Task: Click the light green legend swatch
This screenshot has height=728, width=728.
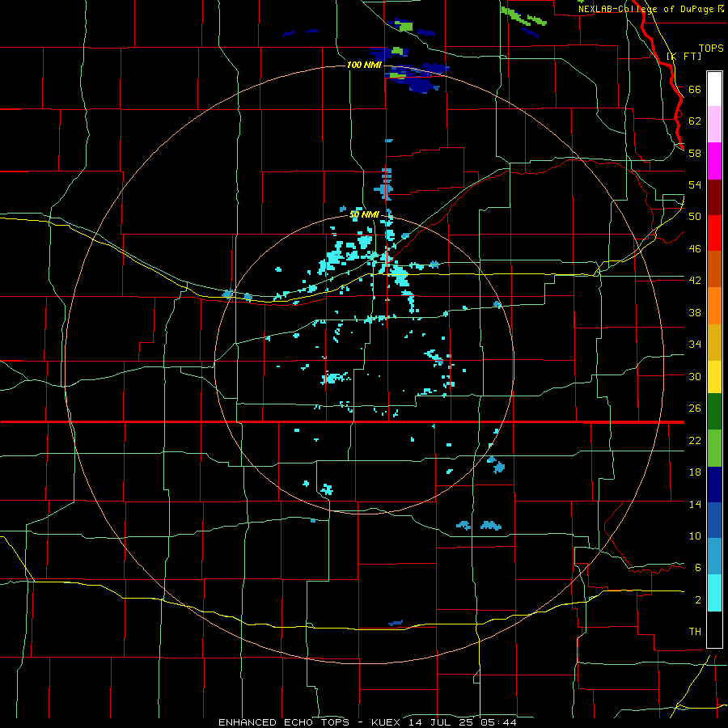Action: (714, 448)
